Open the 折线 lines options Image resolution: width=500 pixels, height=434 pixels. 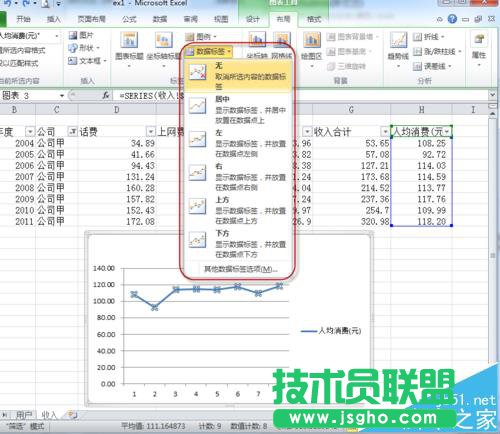click(429, 36)
